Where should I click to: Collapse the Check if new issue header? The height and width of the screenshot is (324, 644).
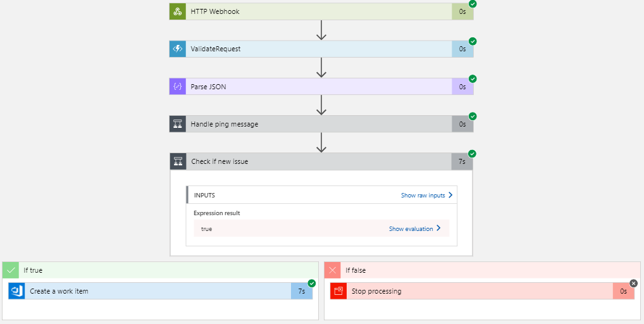(x=316, y=161)
